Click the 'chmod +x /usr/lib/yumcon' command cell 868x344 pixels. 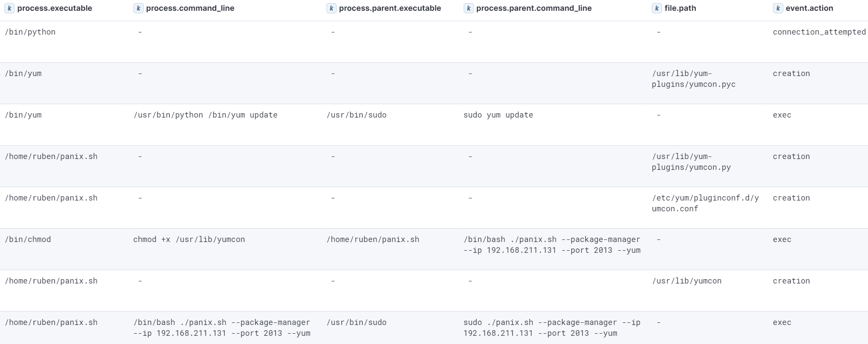point(189,239)
